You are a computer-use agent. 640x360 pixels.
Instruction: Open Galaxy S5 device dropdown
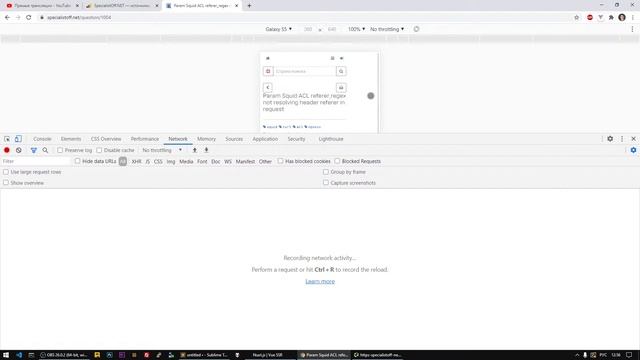coord(278,29)
